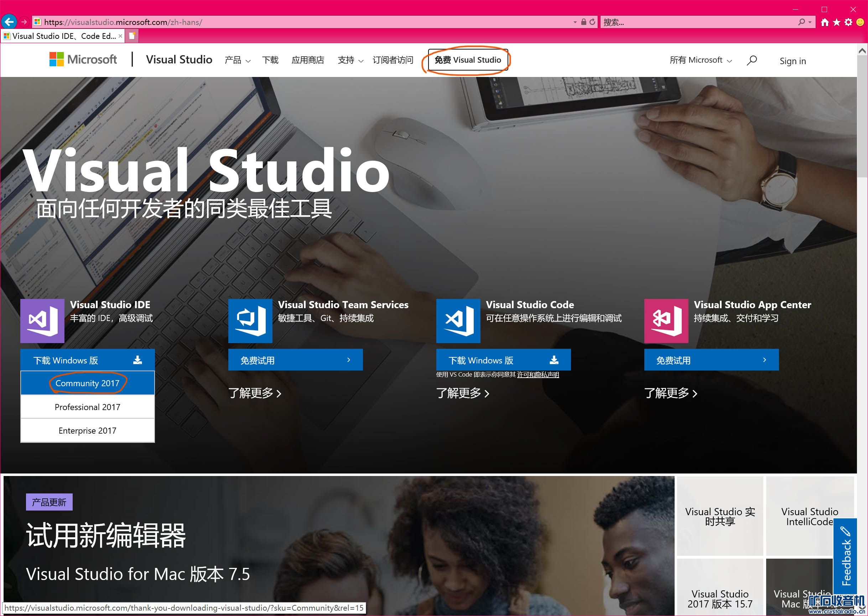Click the browser back arrow button
The width and height of the screenshot is (868, 616).
click(9, 22)
